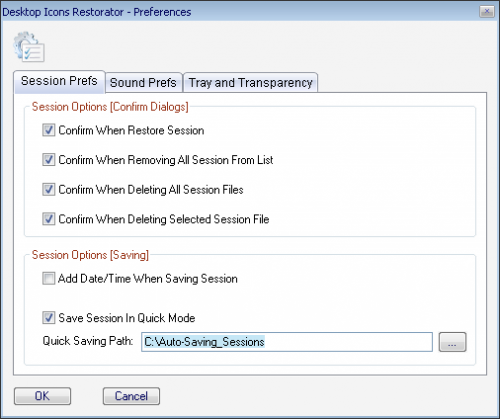Disable Confirm When Deleting All Session Files
The image size is (500, 419).
(x=49, y=189)
